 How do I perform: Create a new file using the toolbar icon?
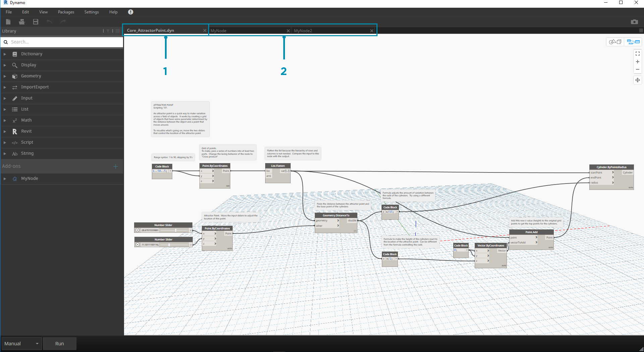pos(8,22)
